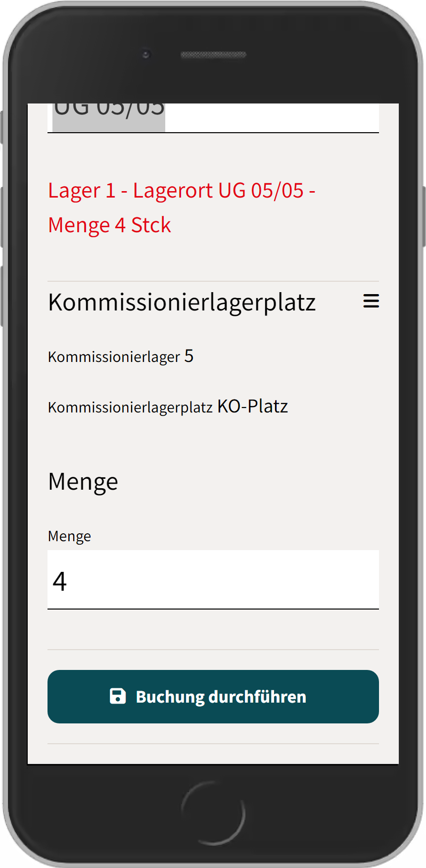
Task: Tap the phone's round home button
Action: click(213, 813)
